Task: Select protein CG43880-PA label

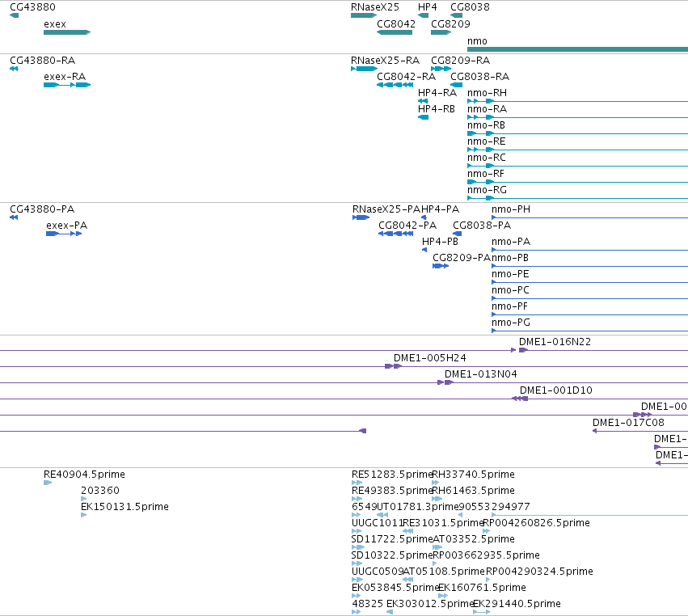Action: click(x=42, y=209)
